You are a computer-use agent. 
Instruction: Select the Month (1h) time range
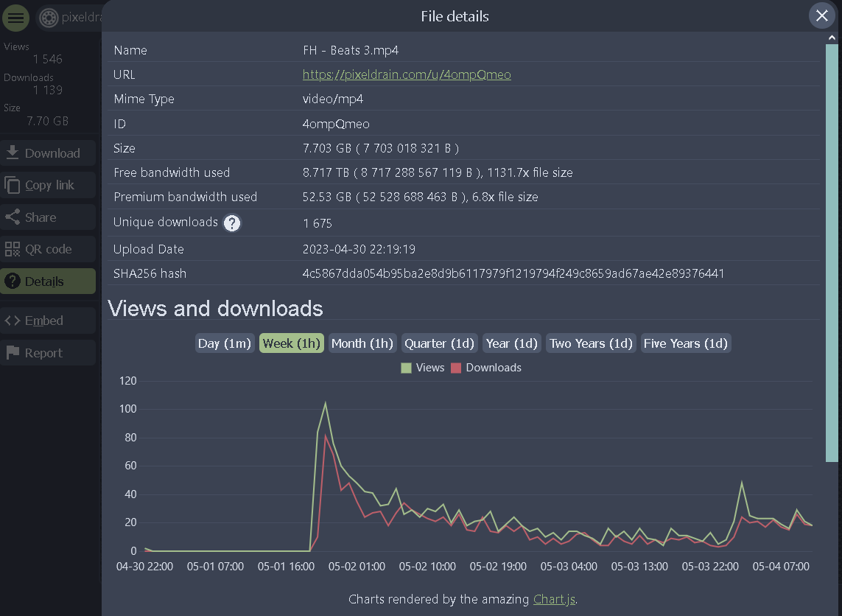[362, 343]
